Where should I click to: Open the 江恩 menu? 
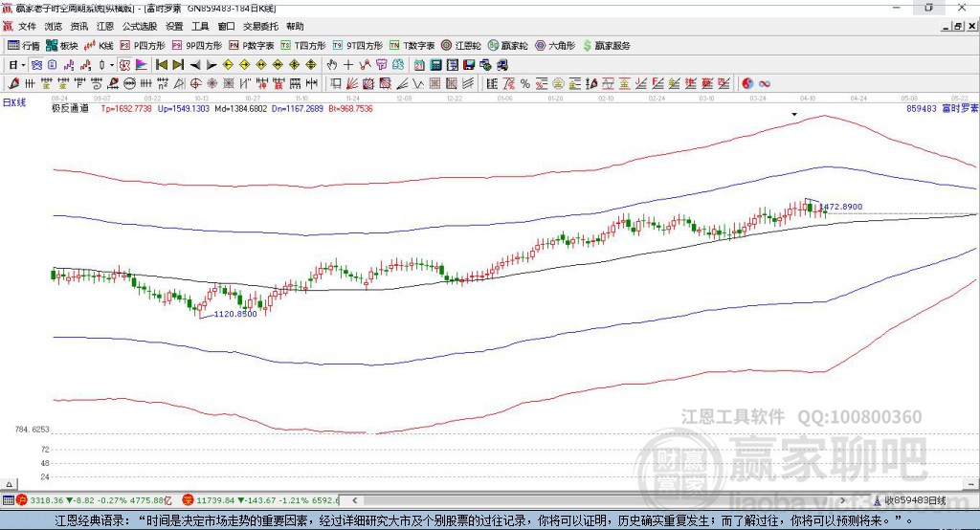(105, 26)
